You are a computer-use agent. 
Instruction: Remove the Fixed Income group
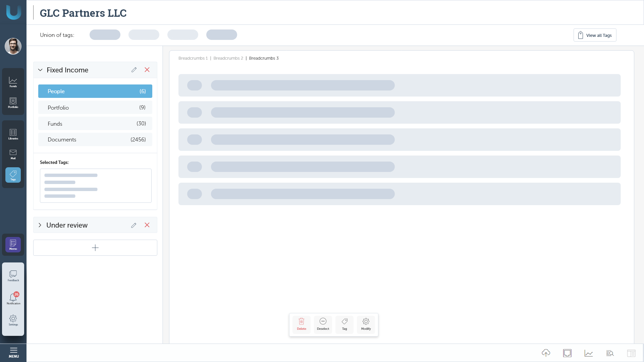click(147, 70)
